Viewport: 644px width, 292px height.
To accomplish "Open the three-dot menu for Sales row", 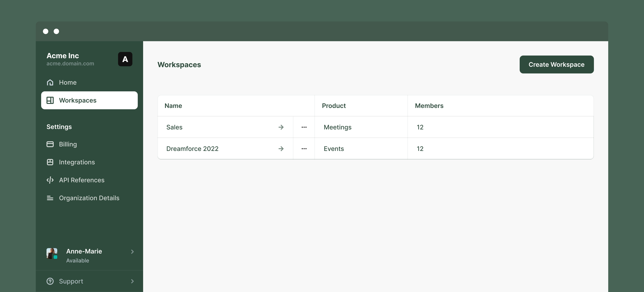I will tap(304, 127).
